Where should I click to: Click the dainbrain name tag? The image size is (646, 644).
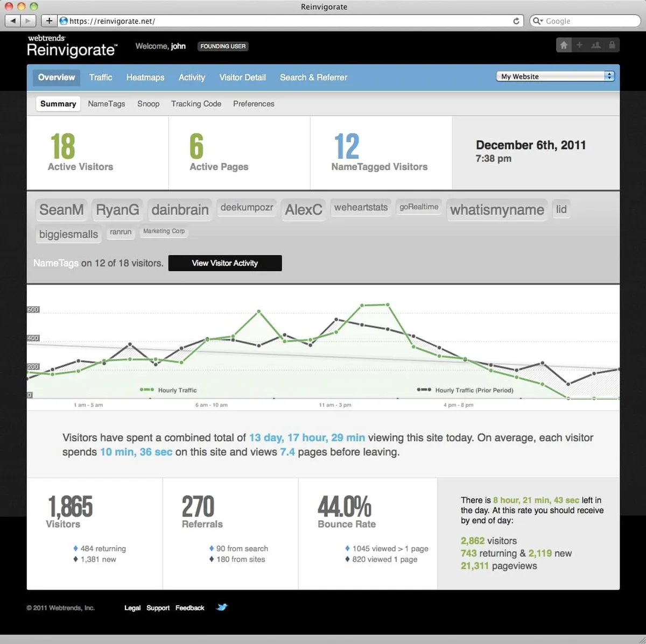[x=180, y=210]
